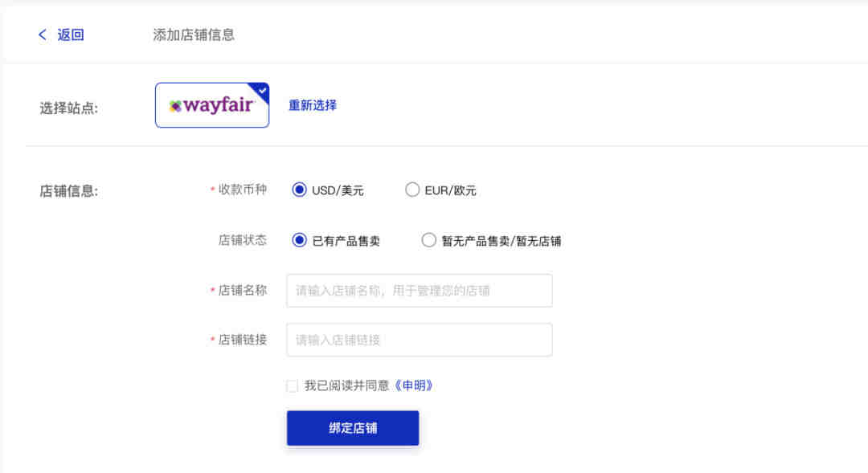
Task: Click the 店铺名称 field label
Action: click(243, 291)
